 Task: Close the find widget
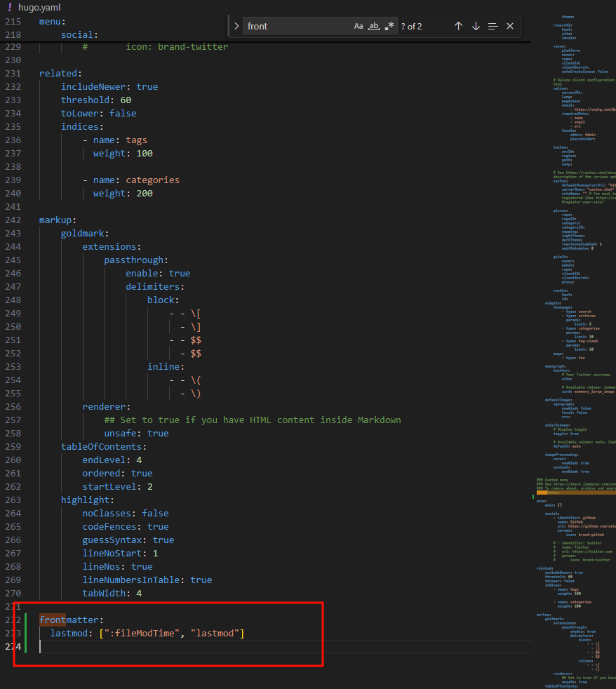point(510,26)
